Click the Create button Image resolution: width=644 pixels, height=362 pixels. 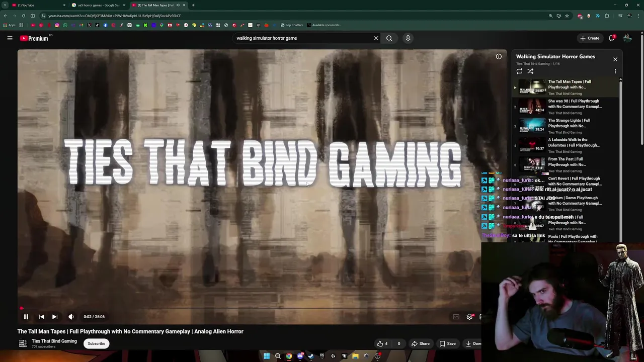pyautogui.click(x=590, y=38)
